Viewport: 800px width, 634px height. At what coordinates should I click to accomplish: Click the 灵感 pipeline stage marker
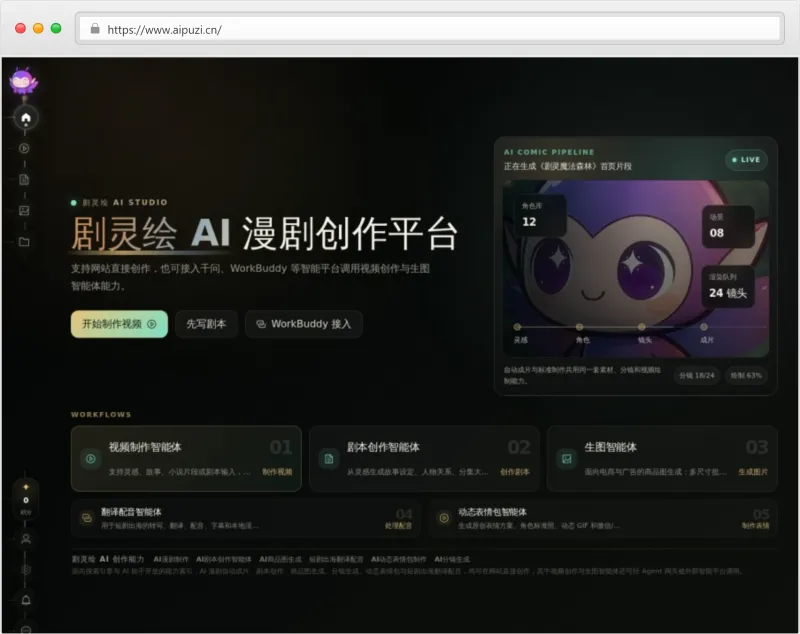[x=517, y=327]
